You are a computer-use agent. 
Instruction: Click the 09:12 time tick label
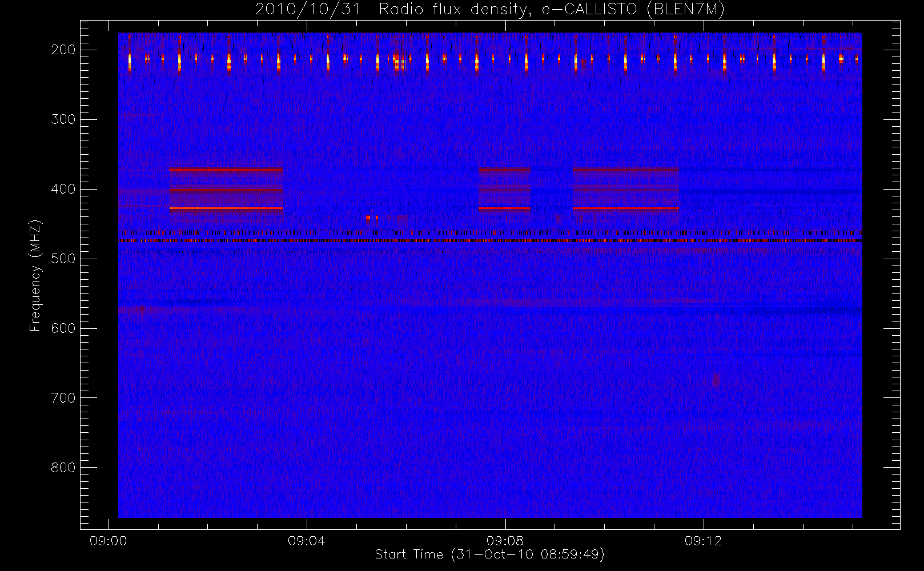coord(704,541)
